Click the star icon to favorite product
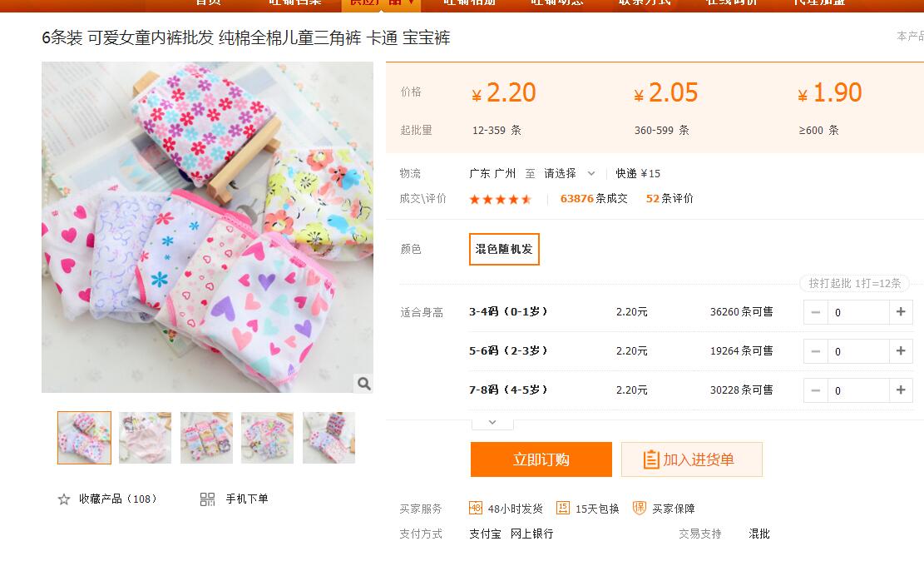 (x=64, y=499)
